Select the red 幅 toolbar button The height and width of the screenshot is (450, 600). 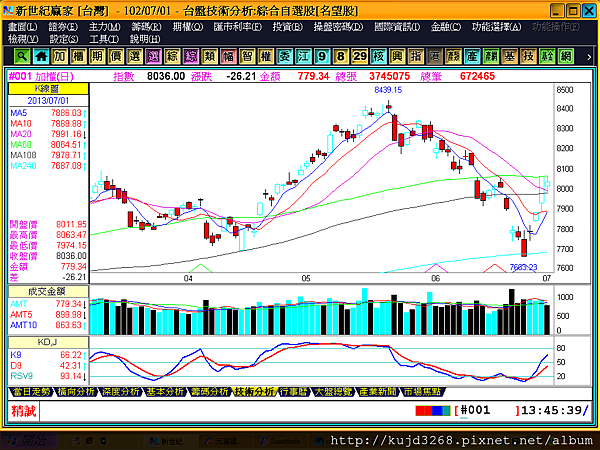[x=228, y=56]
